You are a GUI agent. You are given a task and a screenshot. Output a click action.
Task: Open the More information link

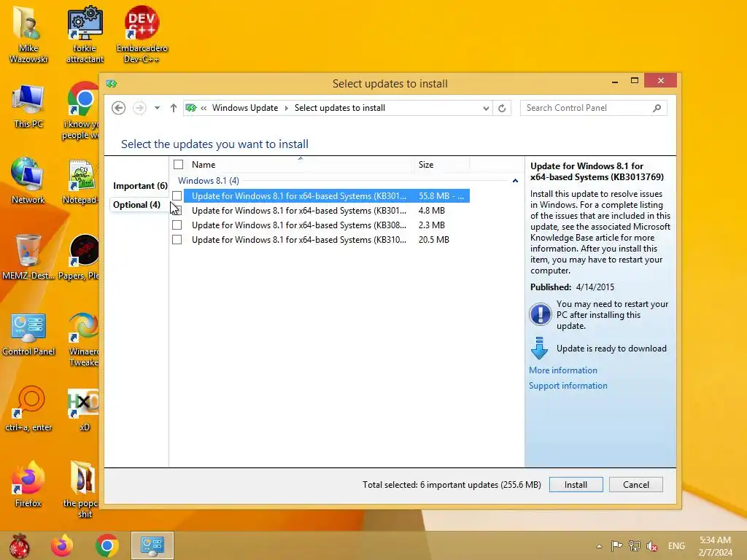coord(562,370)
